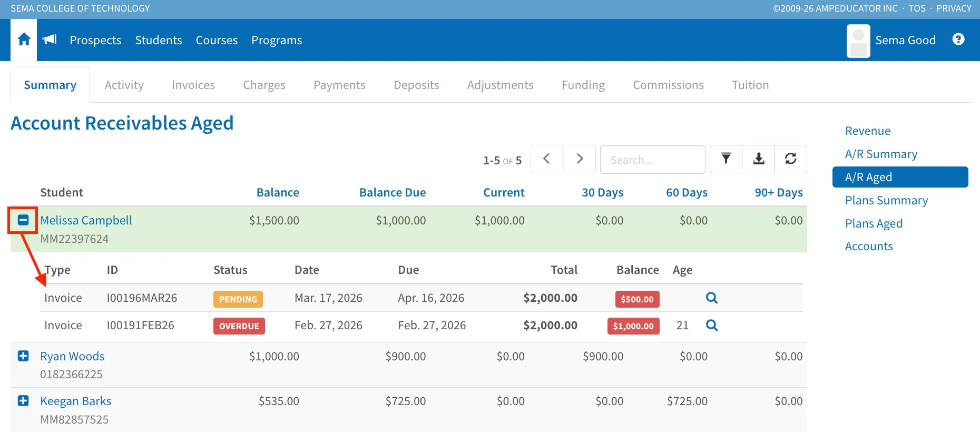Open the announcements megaphone icon
Viewport: 980px width, 432px height.
(50, 40)
